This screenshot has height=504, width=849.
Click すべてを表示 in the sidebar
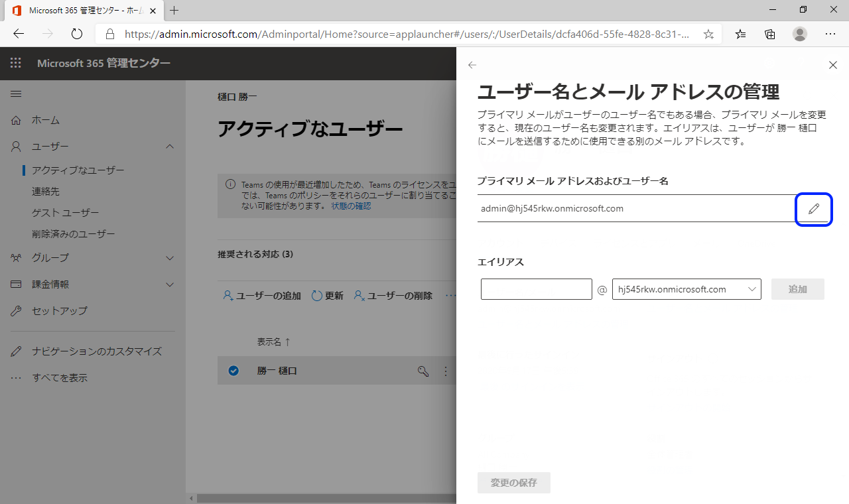(x=60, y=378)
